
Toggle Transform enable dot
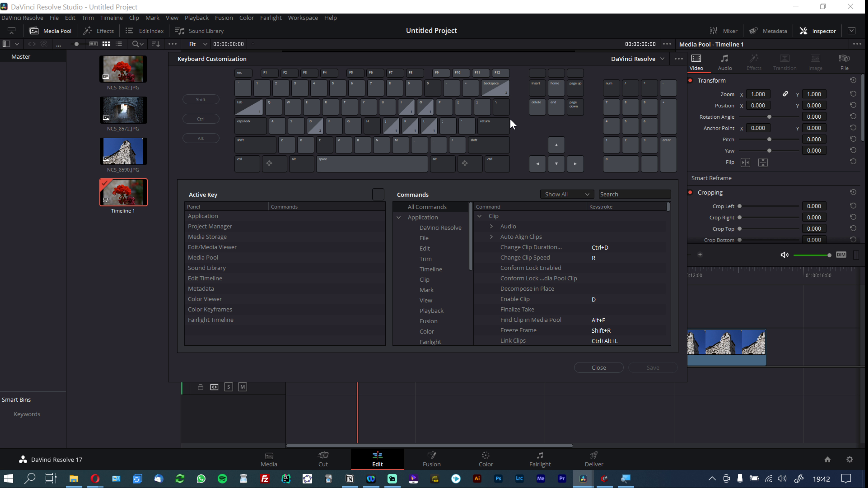[690, 80]
